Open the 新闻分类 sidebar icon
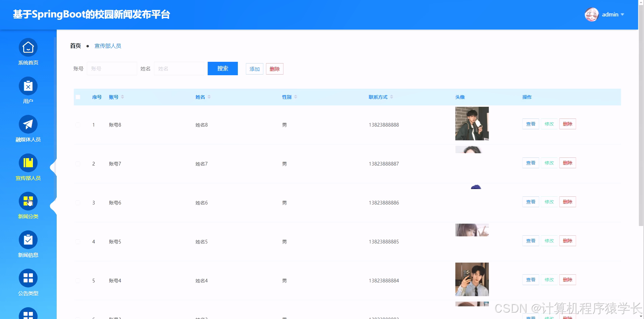 tap(28, 201)
